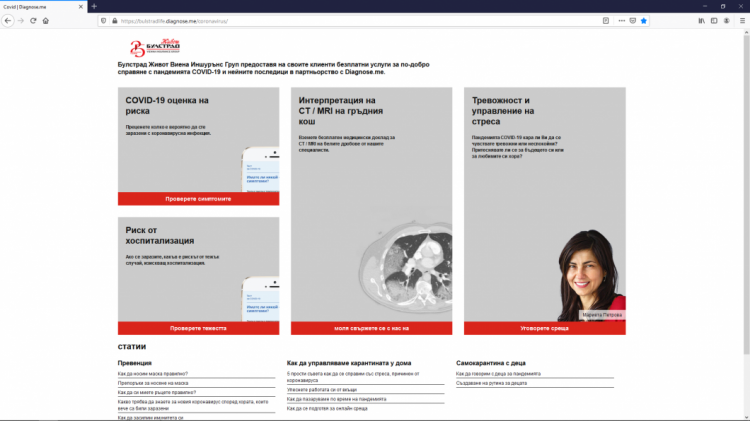The image size is (750, 421).
Task: Click the tracking protection shield icon
Action: tap(103, 20)
